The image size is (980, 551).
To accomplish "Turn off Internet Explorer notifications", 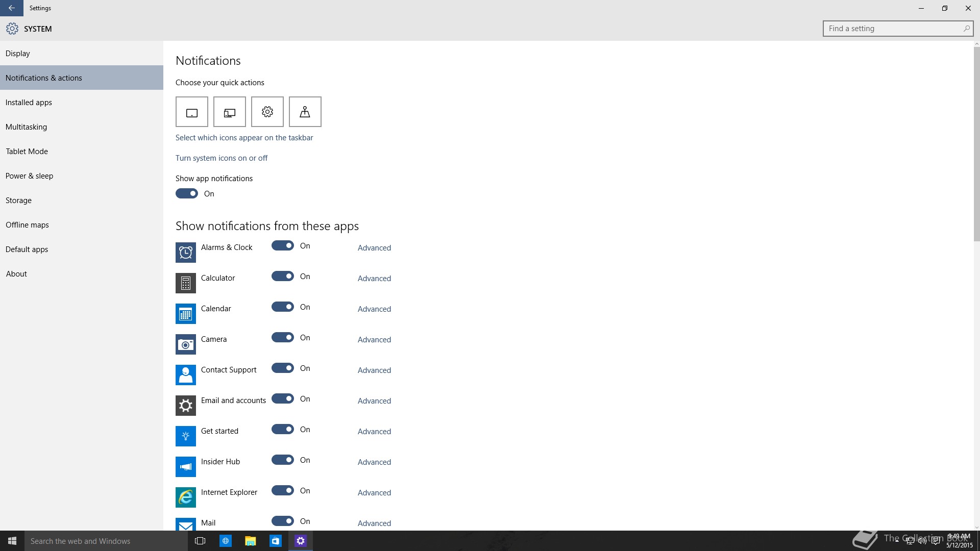I will (x=283, y=490).
